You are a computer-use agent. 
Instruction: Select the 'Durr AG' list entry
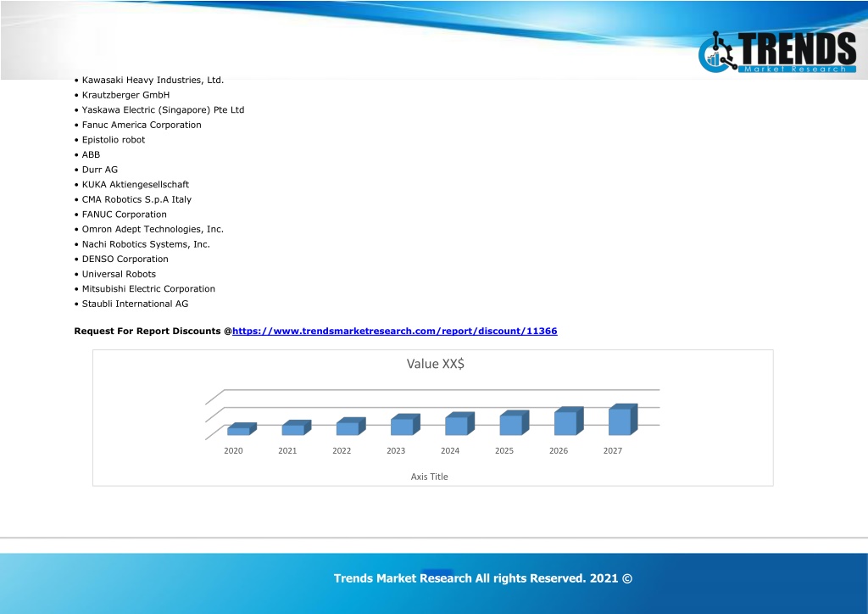coord(100,170)
